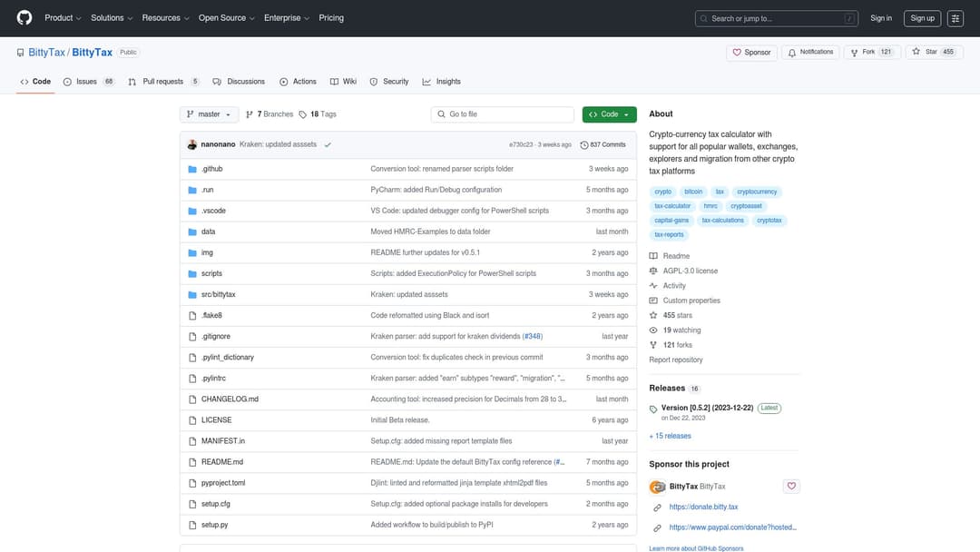Click the commit status checkmark icon
Screen dimensions: 980x552
click(x=328, y=144)
